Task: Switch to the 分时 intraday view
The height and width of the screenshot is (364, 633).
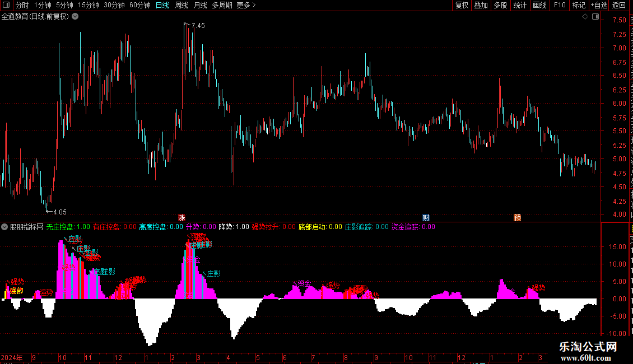Action: (x=22, y=5)
